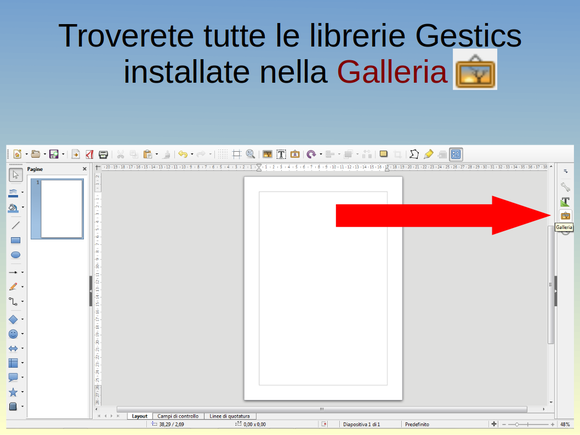
Task: Click the Insert image icon in toolbar
Action: (x=267, y=154)
